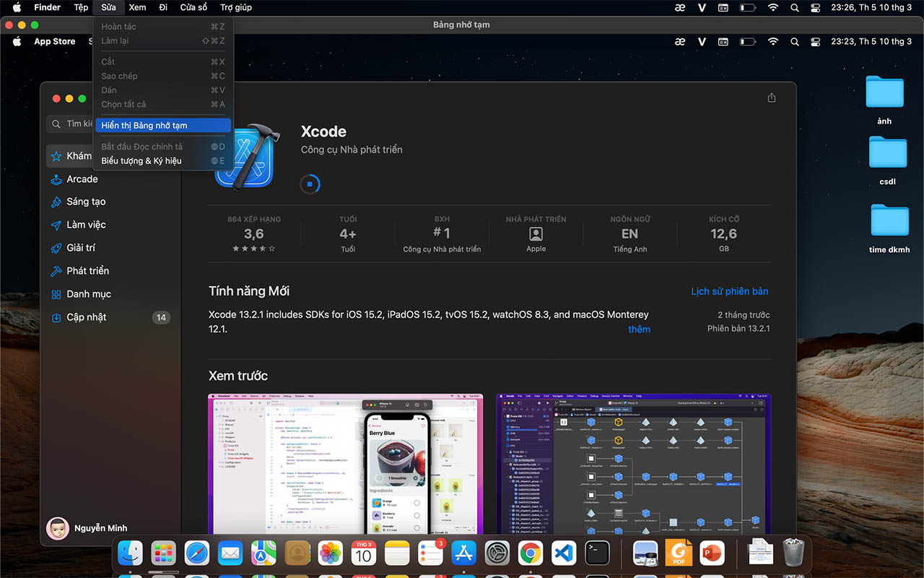This screenshot has height=578, width=924.
Task: Open the Swift code editor preview screenshot
Action: (x=346, y=464)
